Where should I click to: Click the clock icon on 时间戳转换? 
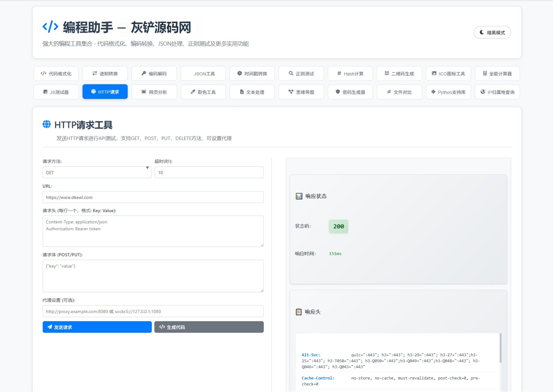(x=240, y=73)
